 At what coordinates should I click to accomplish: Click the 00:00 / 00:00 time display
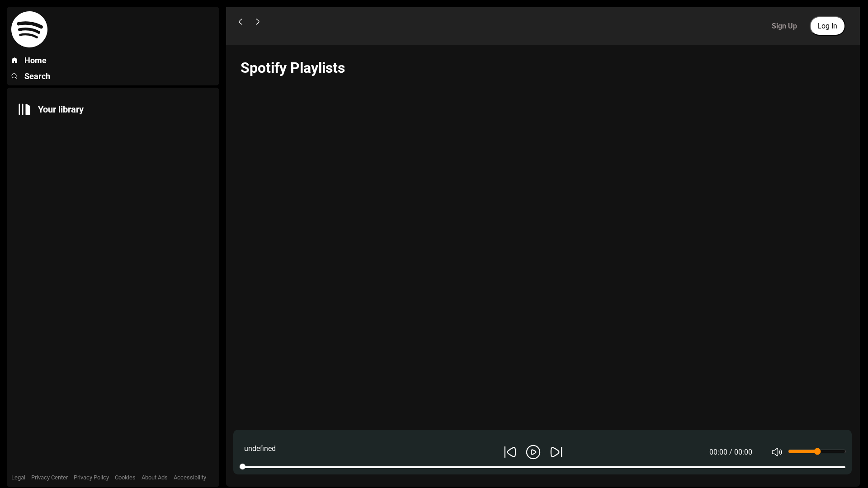point(731,452)
